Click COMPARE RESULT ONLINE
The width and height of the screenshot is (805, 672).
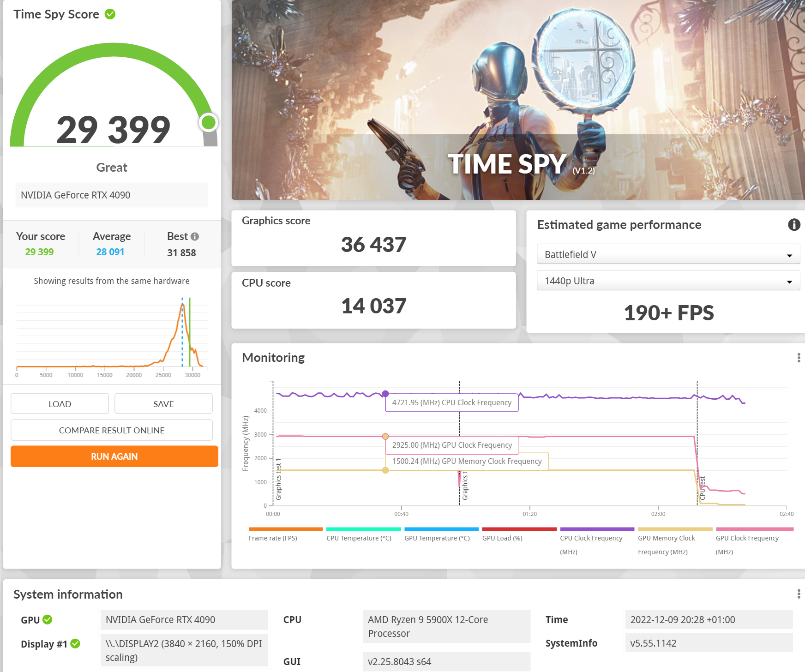click(x=112, y=430)
